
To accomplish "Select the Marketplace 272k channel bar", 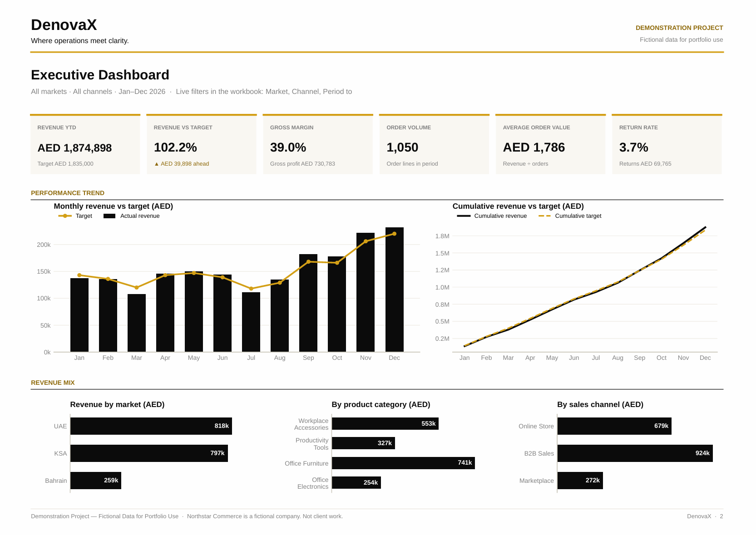I will [x=580, y=481].
